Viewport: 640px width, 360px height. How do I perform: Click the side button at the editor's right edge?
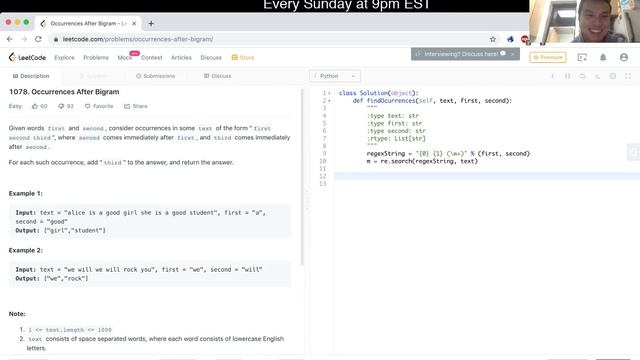[x=633, y=152]
